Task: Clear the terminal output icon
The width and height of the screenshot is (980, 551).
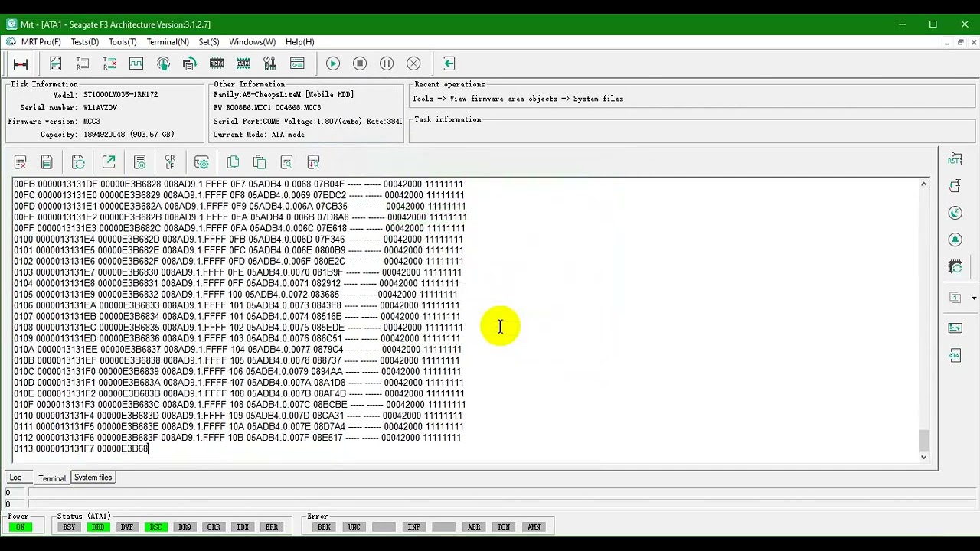Action: coord(21,162)
